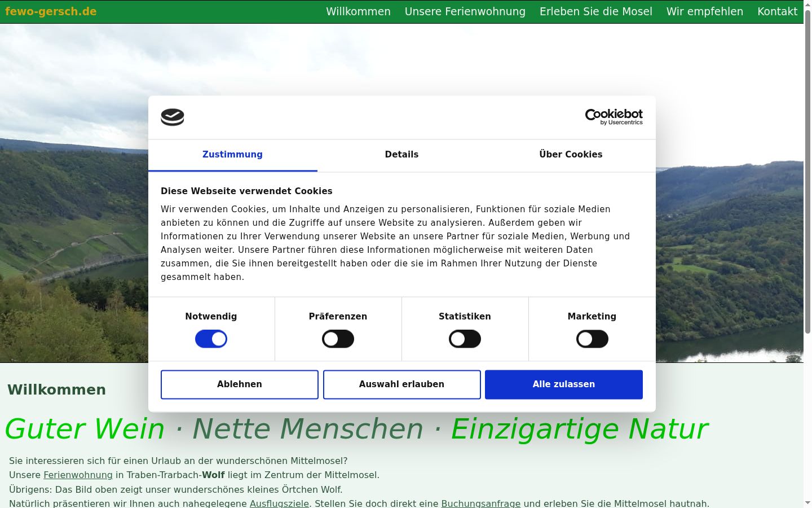Open the Willkommen menu item
Image resolution: width=812 pixels, height=508 pixels.
(x=358, y=11)
